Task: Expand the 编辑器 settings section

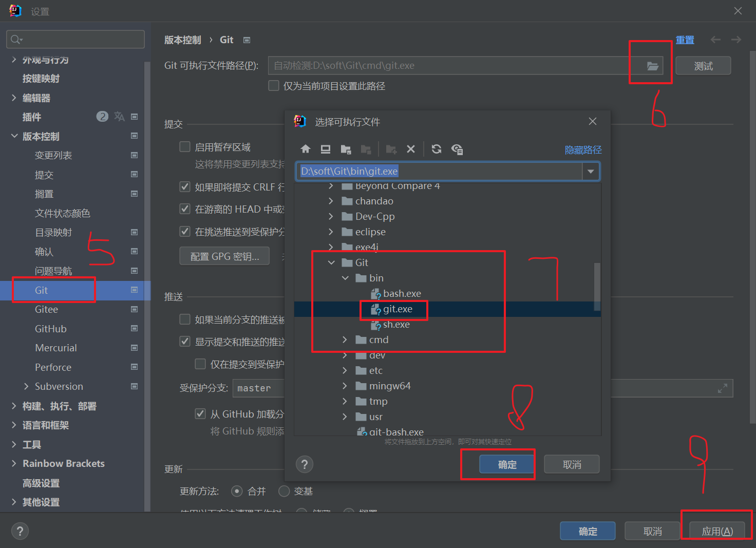Action: tap(14, 98)
